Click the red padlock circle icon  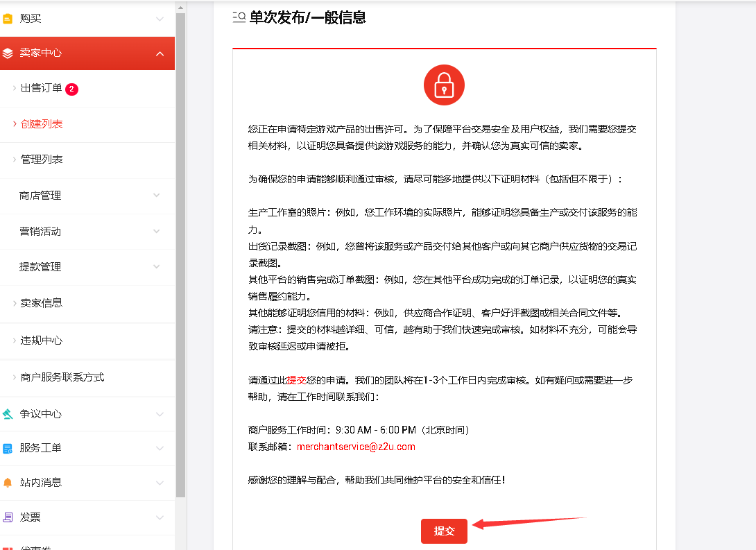coord(444,85)
